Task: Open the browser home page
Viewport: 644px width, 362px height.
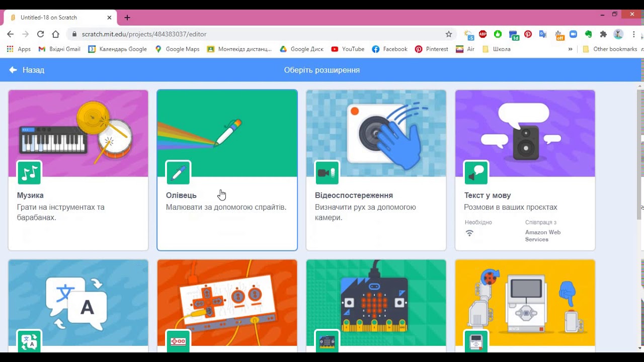Action: pyautogui.click(x=56, y=34)
